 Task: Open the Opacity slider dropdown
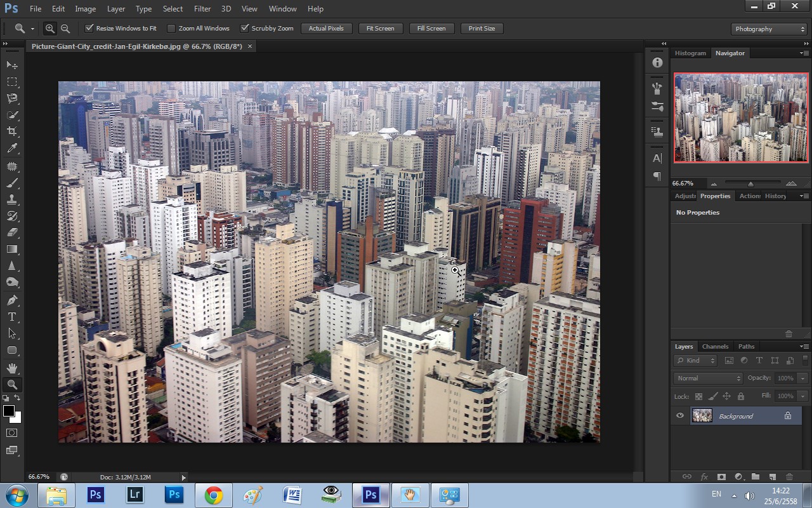(802, 378)
